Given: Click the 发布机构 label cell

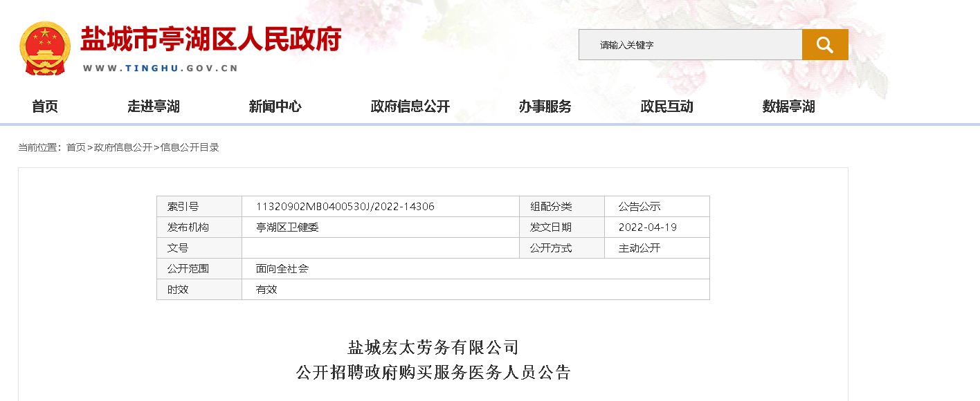Looking at the screenshot, I should 199,227.
